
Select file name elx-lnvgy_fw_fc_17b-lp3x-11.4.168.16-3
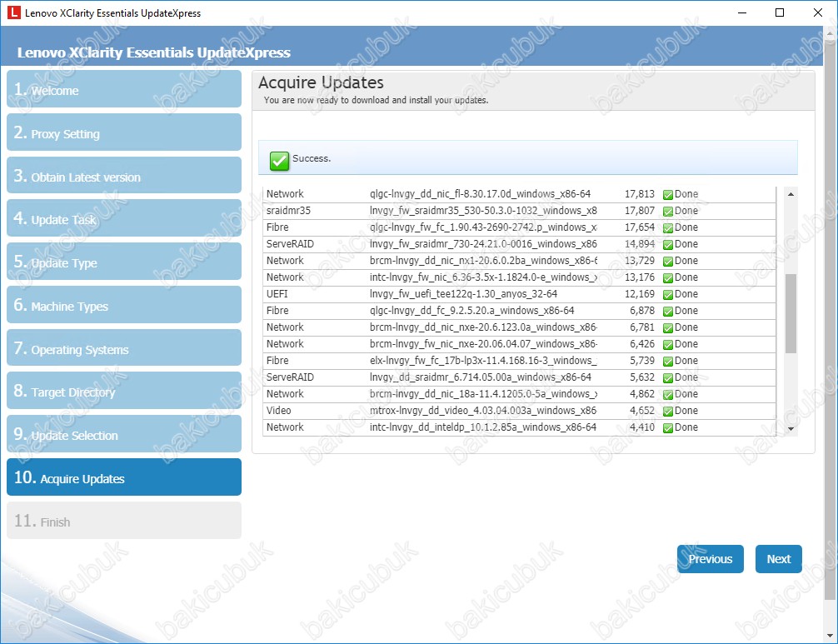click(483, 361)
